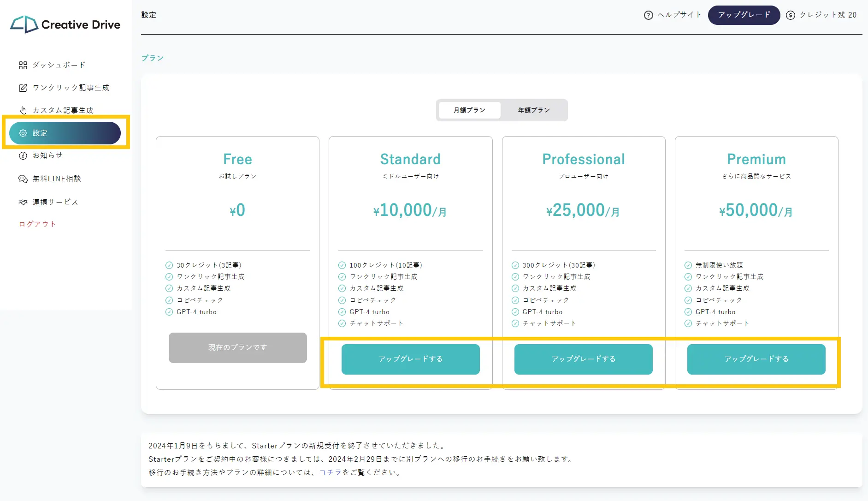
Task: Switch to the 年額プラン tab
Action: pos(533,110)
